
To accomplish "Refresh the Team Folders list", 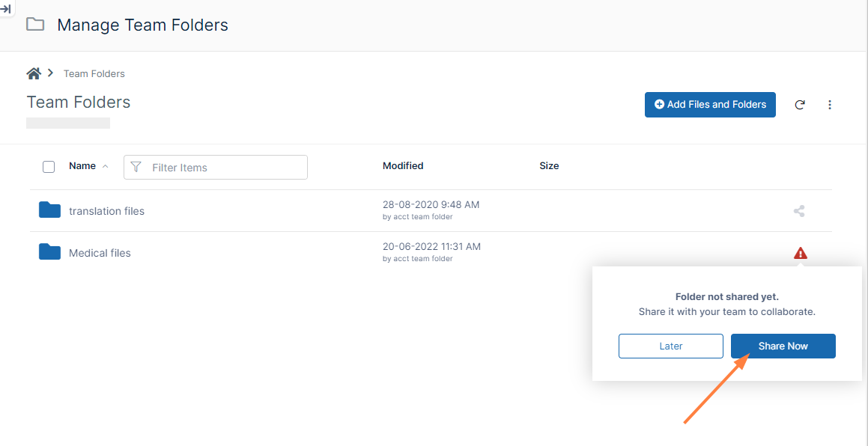I will coord(800,105).
